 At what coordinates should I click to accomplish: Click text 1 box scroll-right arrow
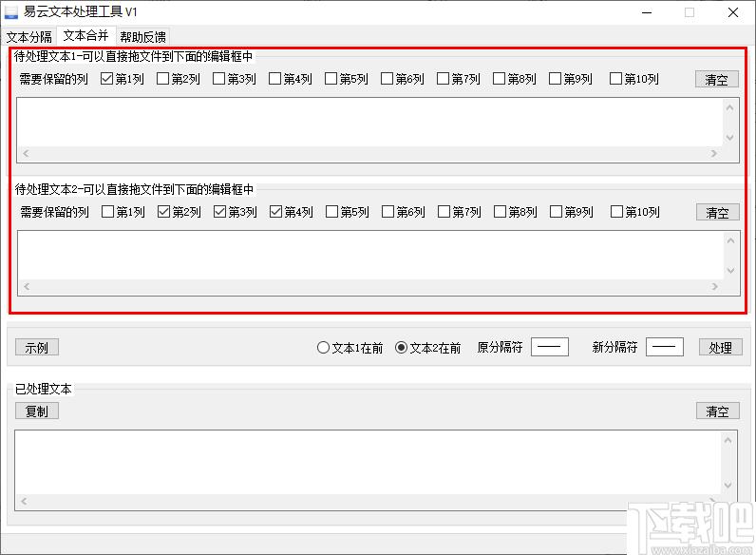coord(713,153)
